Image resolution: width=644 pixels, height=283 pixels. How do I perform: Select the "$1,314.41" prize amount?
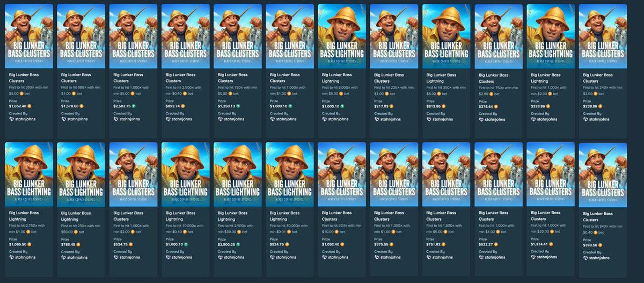(x=539, y=244)
